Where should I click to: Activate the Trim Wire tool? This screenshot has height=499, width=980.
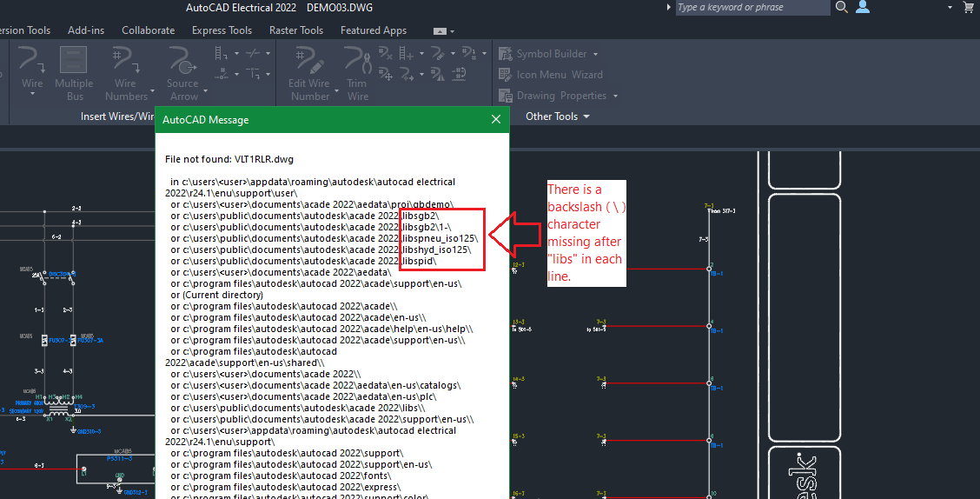pos(357,74)
